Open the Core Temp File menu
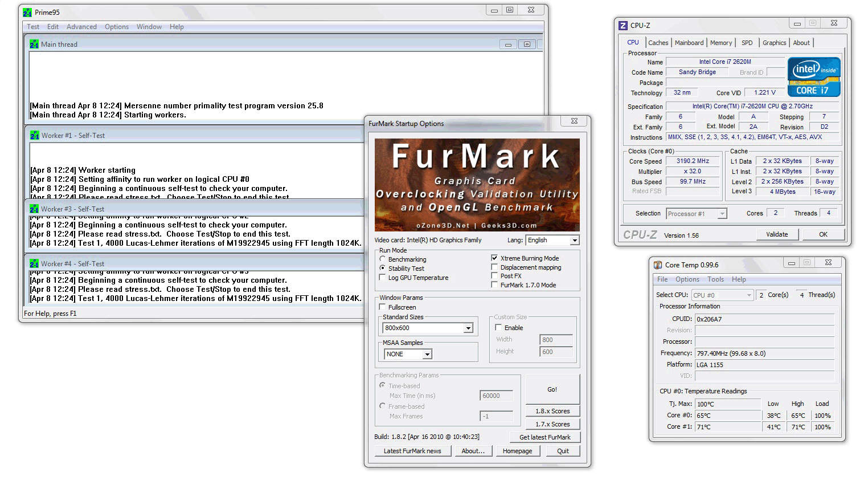868x484 pixels. (662, 279)
